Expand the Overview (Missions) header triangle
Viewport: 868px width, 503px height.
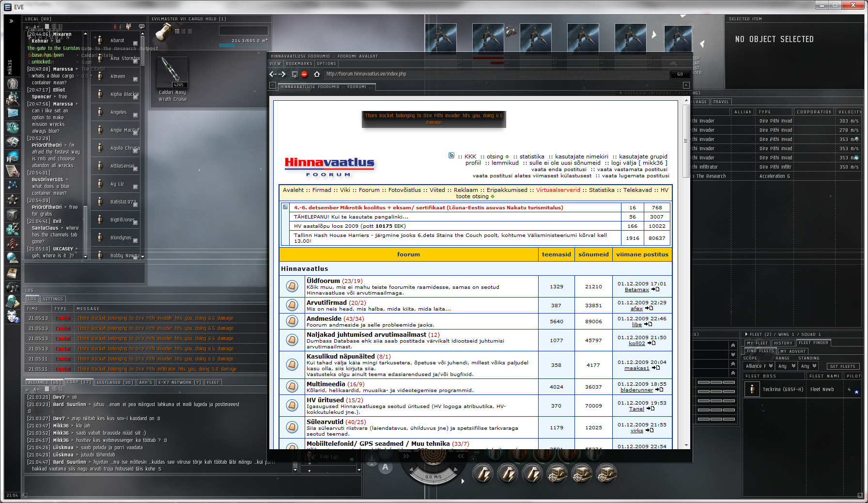point(621,93)
